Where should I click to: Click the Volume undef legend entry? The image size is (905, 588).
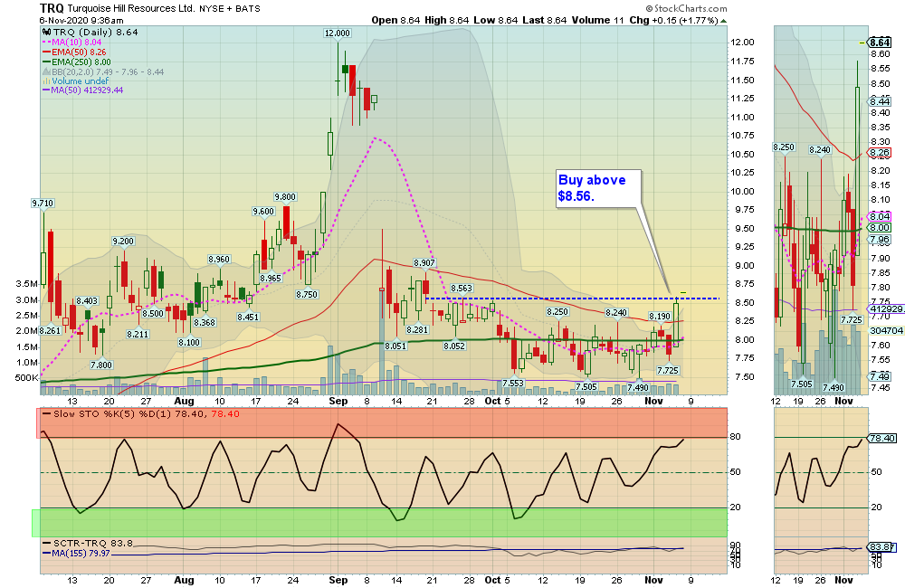pos(76,81)
